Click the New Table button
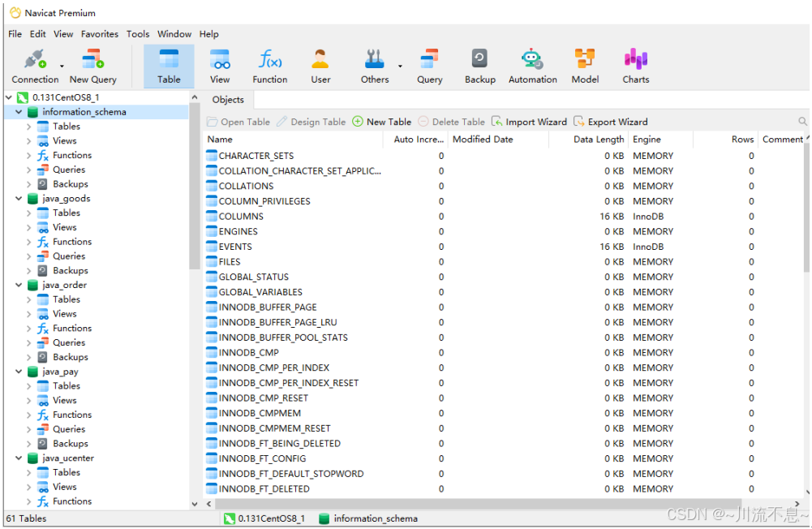The width and height of the screenshot is (812, 529). pyautogui.click(x=381, y=122)
